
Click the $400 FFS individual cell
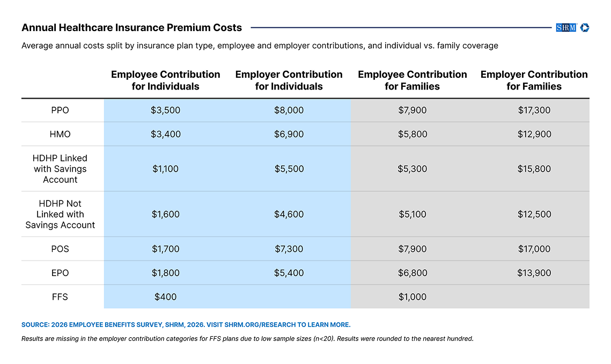pyautogui.click(x=166, y=297)
